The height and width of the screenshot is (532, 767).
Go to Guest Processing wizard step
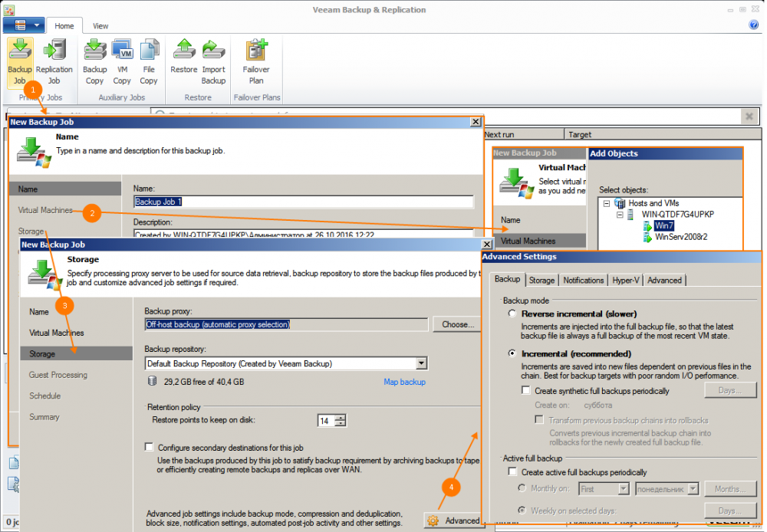click(x=58, y=375)
